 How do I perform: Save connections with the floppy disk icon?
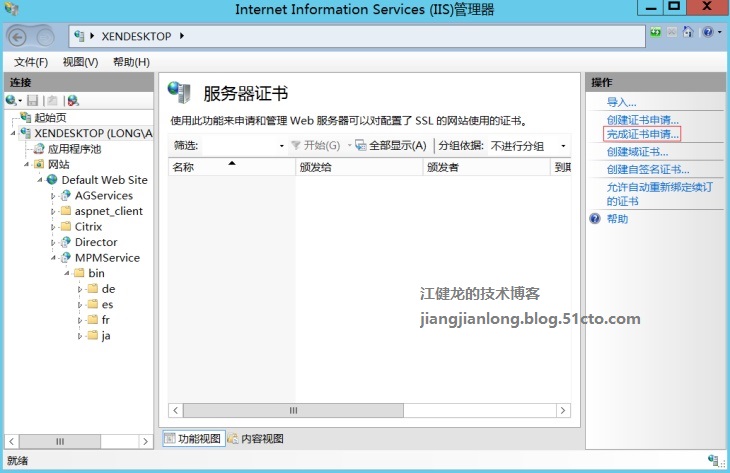click(x=33, y=100)
